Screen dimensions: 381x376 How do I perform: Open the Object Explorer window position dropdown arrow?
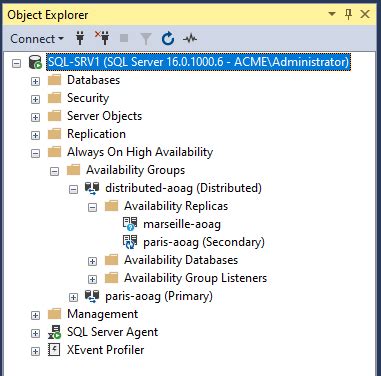click(332, 14)
